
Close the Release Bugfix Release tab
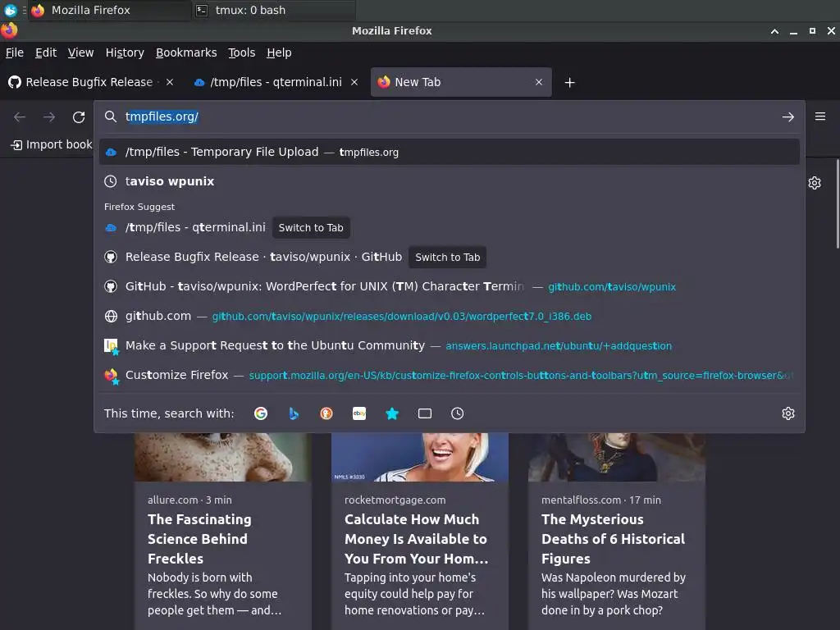(x=170, y=82)
